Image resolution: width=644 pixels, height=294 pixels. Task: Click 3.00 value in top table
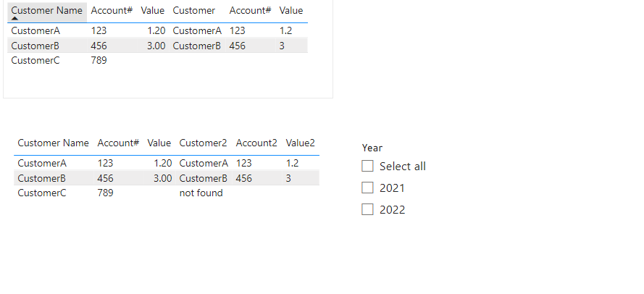click(x=156, y=46)
